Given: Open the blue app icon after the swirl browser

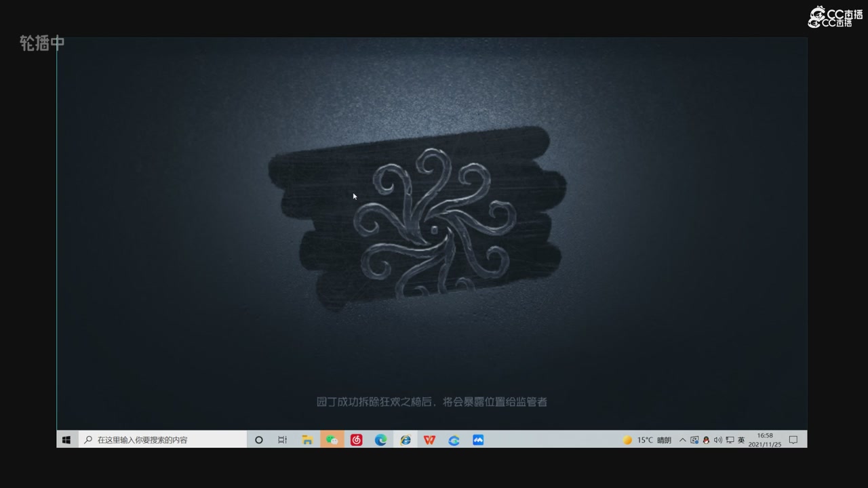Looking at the screenshot, I should coord(478,440).
